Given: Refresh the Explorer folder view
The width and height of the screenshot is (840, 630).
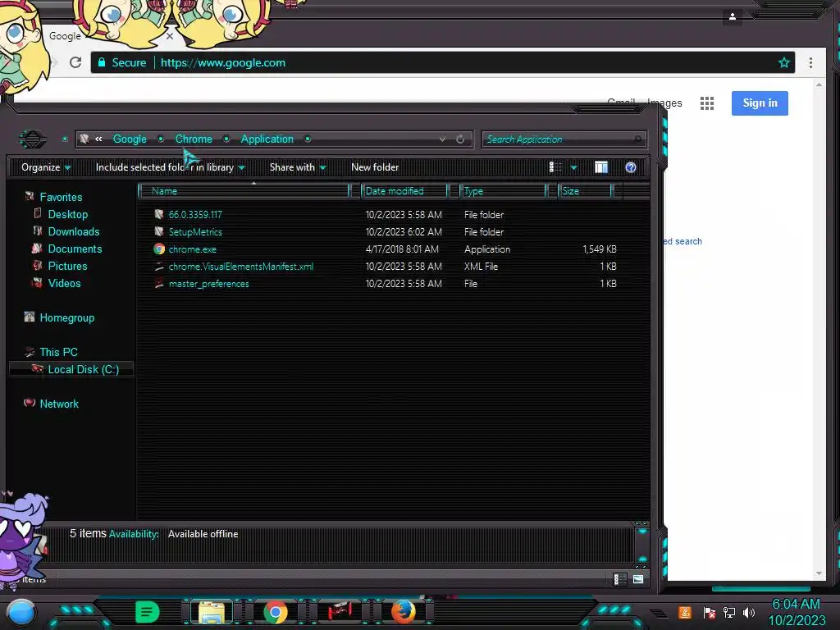Looking at the screenshot, I should pos(460,139).
